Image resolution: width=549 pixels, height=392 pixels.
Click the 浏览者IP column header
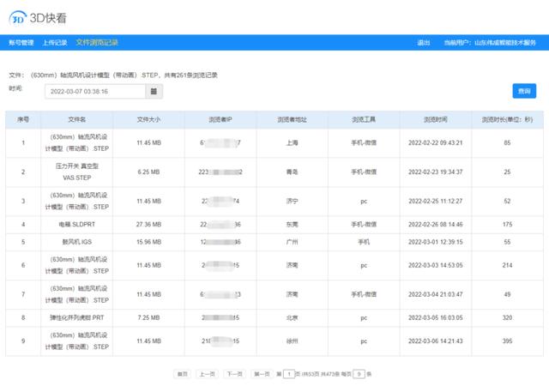[x=220, y=120]
